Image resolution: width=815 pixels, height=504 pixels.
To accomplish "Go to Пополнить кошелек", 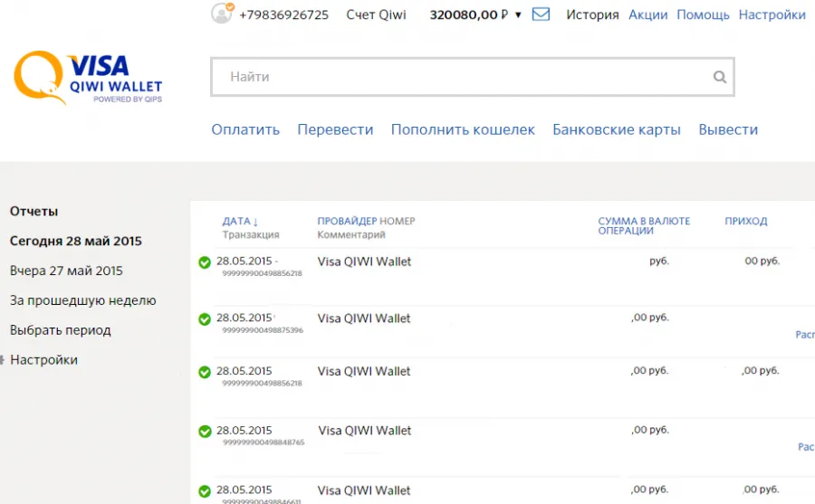I will (x=463, y=129).
